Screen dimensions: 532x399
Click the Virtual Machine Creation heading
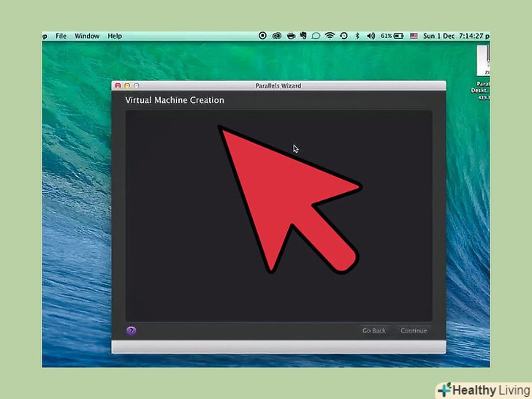tap(175, 100)
